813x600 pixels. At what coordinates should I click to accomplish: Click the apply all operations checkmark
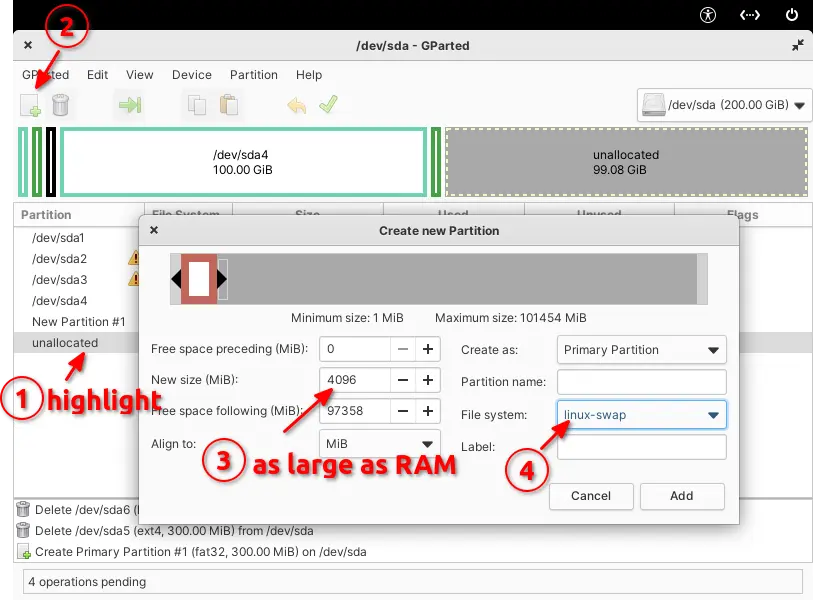[328, 105]
